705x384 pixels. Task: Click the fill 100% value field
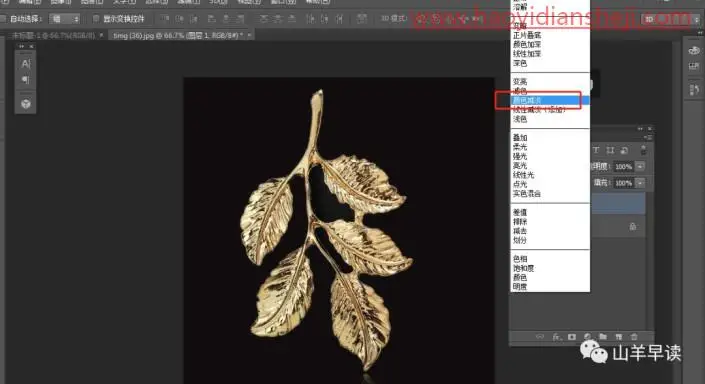coord(624,183)
